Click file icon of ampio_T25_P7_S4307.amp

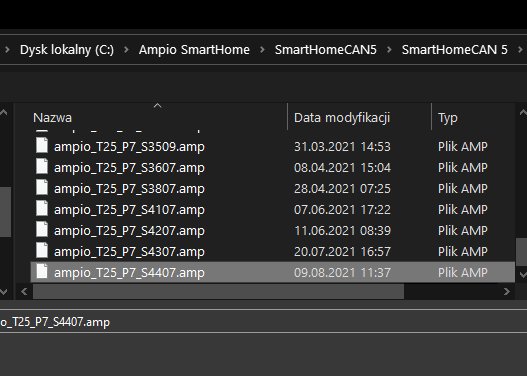[42, 250]
